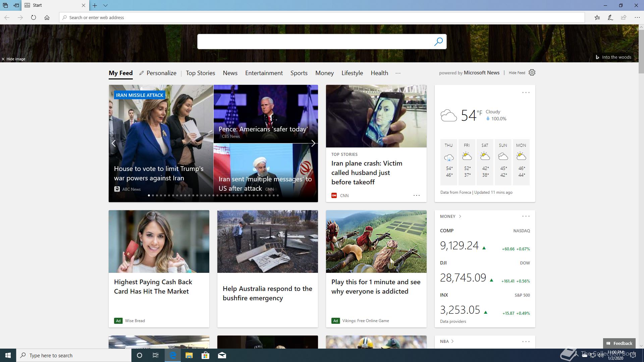Open Cortana circle icon
Image resolution: width=644 pixels, height=362 pixels.
[140, 355]
